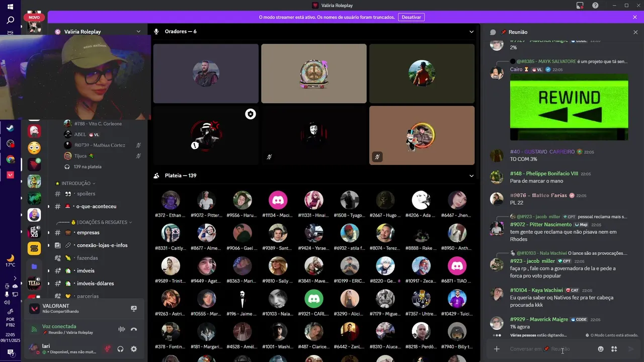Click the green Voz conectada signal icon
Viewport: 644px width, 362px height.
pos(34,329)
